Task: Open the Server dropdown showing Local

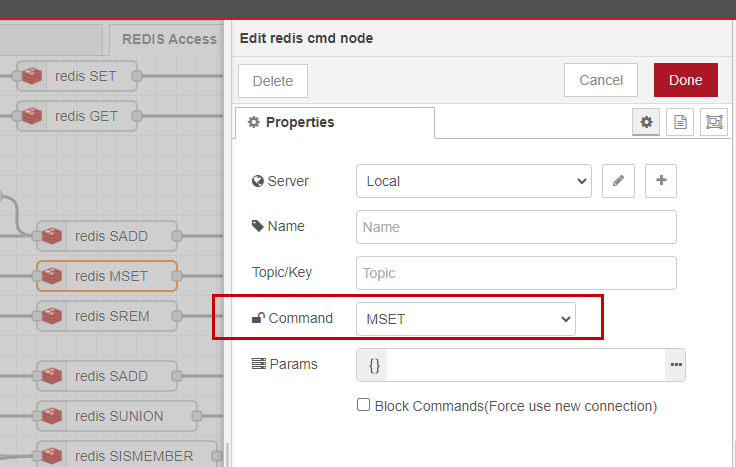Action: 474,181
